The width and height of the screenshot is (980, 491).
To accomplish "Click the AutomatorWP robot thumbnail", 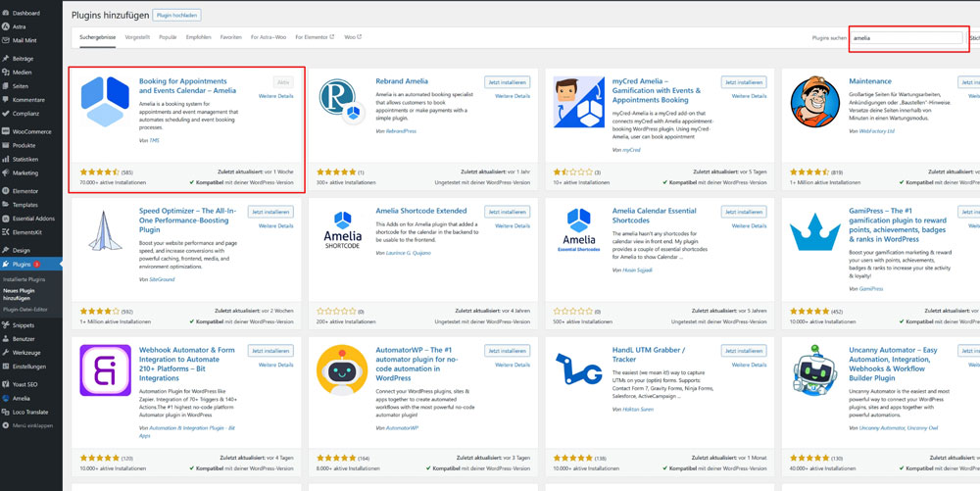I will click(342, 369).
